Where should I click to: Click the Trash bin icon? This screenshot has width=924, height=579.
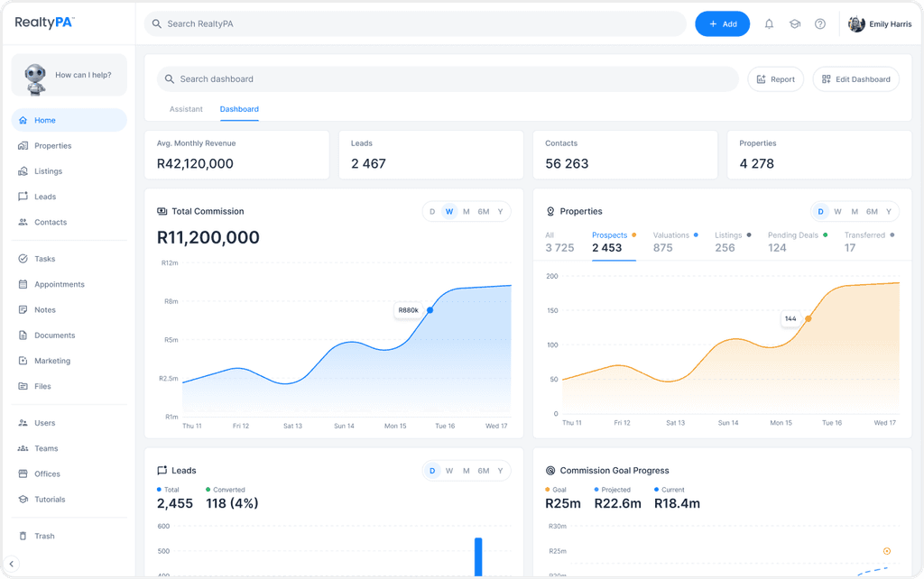(x=23, y=536)
